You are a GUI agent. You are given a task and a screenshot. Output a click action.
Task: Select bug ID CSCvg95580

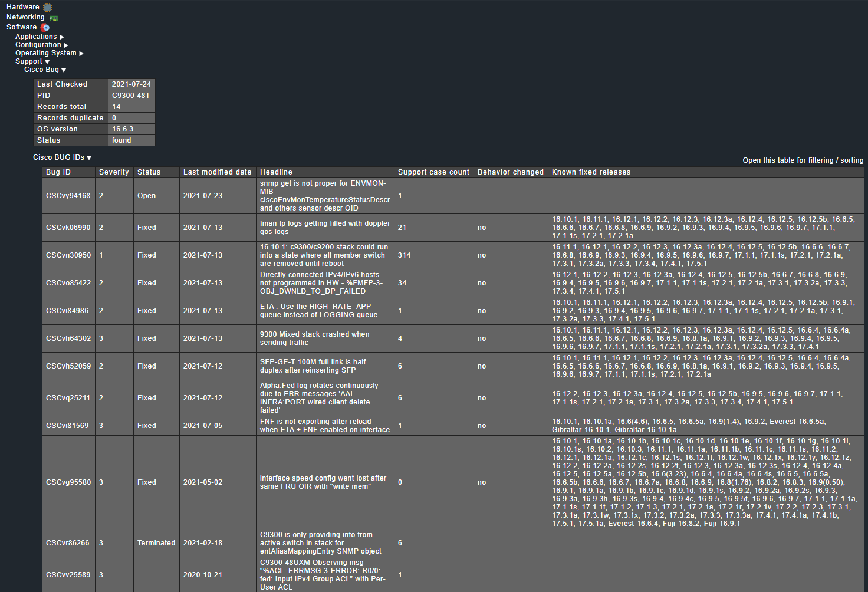click(68, 482)
